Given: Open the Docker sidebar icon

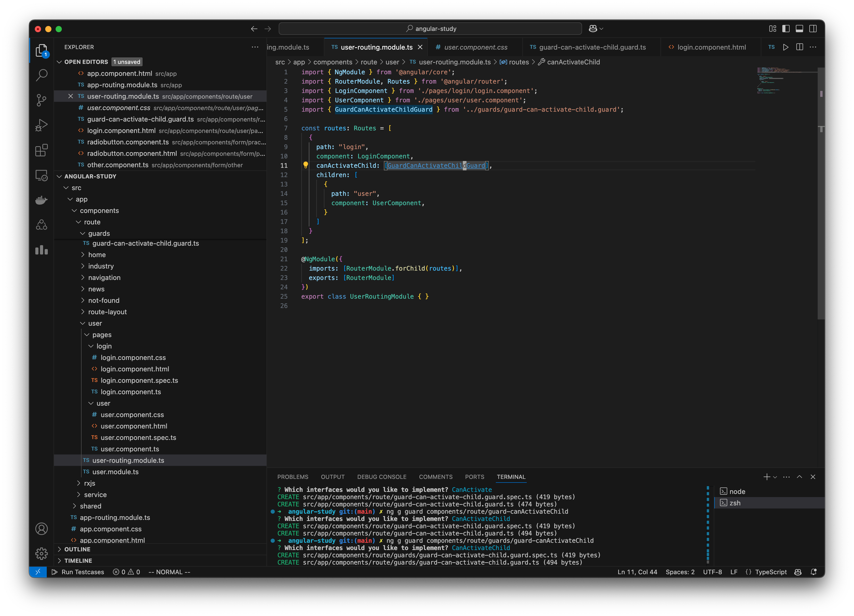Looking at the screenshot, I should click(41, 200).
